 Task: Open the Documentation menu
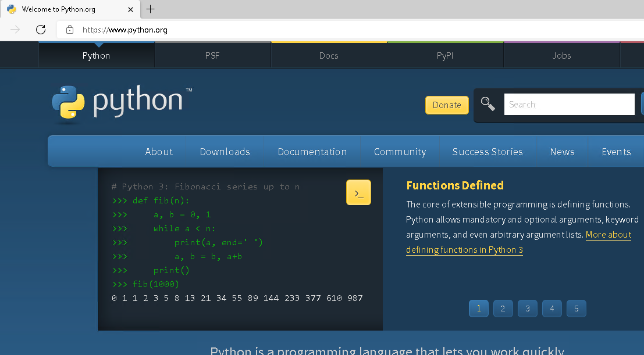(x=312, y=152)
